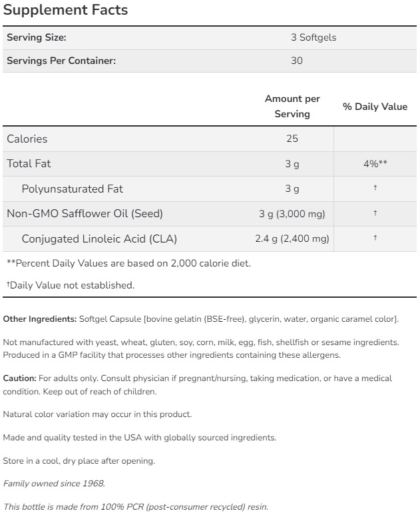Select the '3 Softgels' serving value
The image size is (420, 519).
tap(314, 37)
